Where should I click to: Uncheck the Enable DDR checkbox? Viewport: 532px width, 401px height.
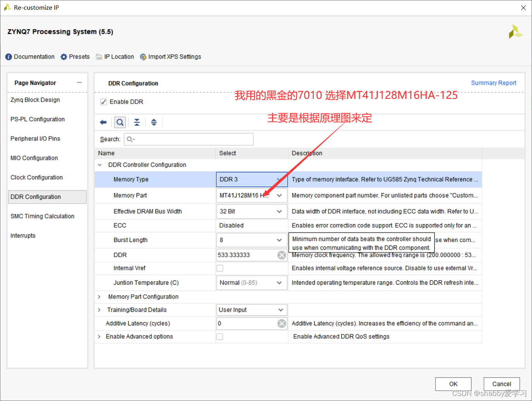pyautogui.click(x=103, y=102)
